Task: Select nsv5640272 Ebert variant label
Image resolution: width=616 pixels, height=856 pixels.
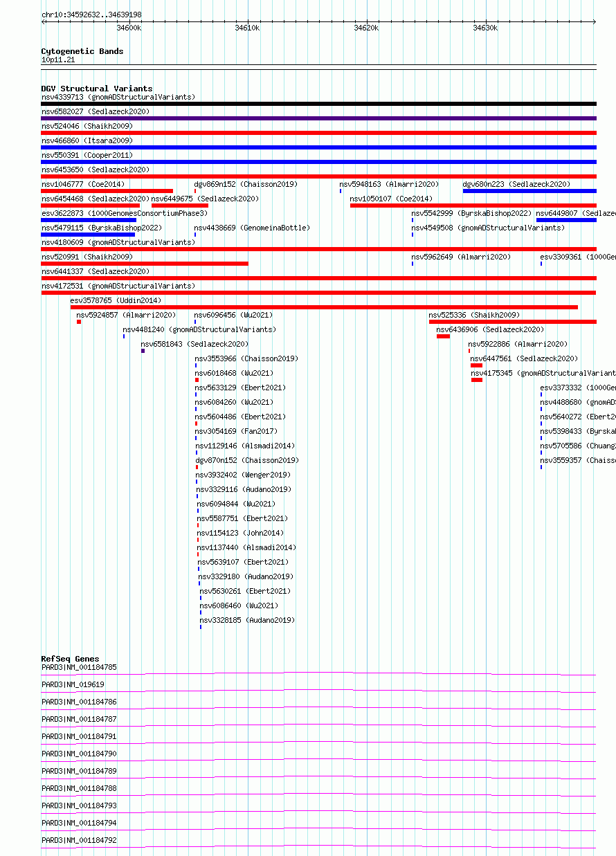Action: [578, 417]
